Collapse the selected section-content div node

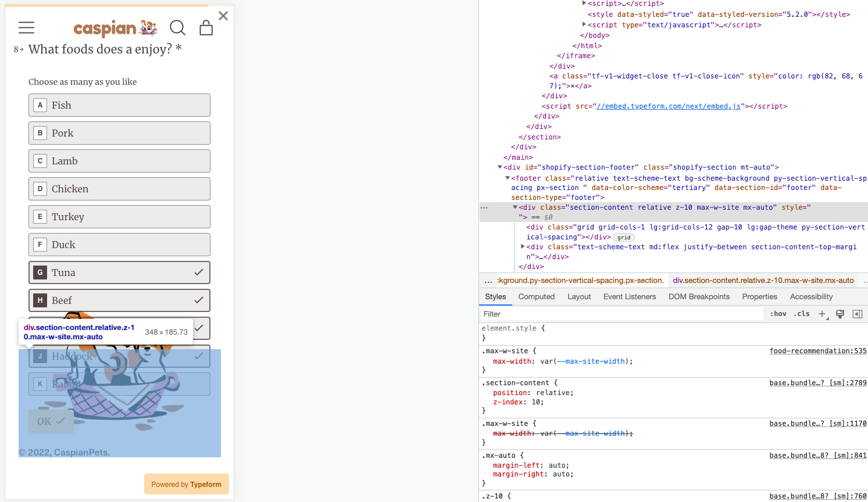pos(515,207)
